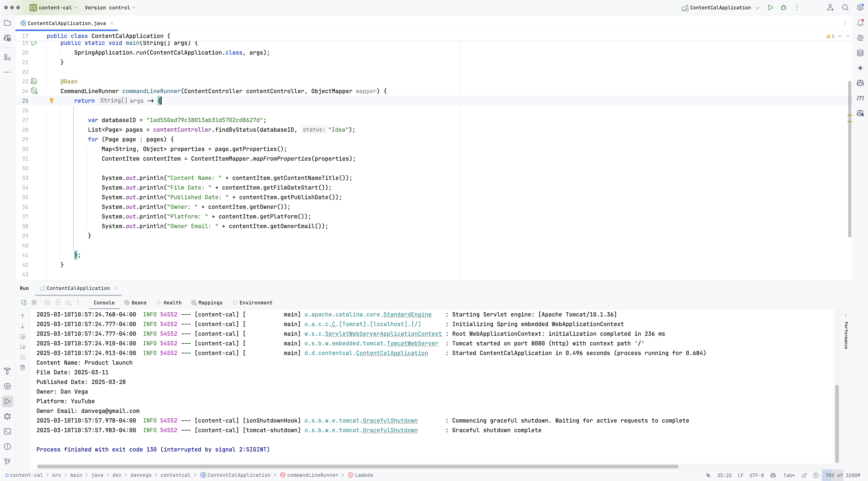Expand the Performance side panel
This screenshot has width=868, height=481.
coord(846,315)
